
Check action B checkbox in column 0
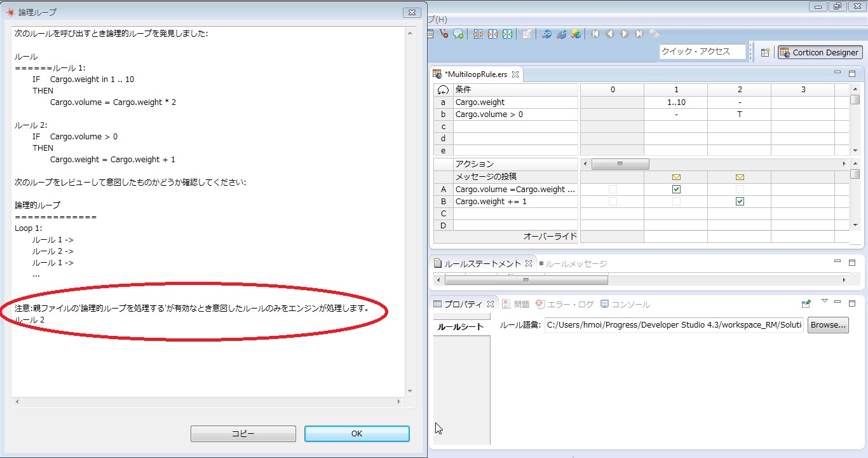pos(613,202)
